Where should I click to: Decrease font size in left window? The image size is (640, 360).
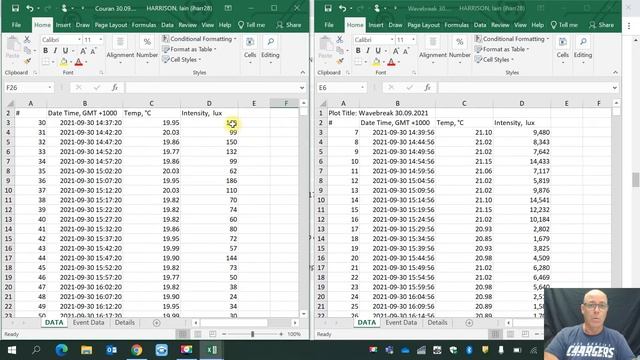(x=93, y=51)
